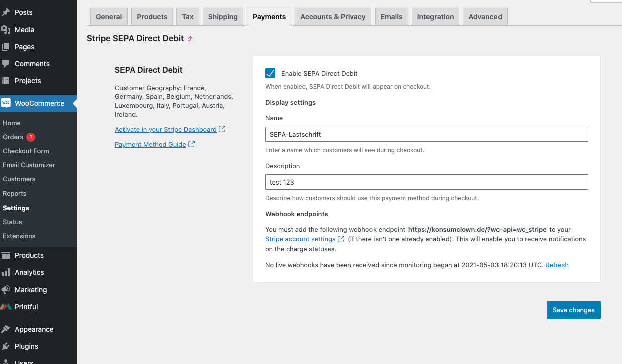Click the Save changes button
The height and width of the screenshot is (364, 622).
(573, 310)
